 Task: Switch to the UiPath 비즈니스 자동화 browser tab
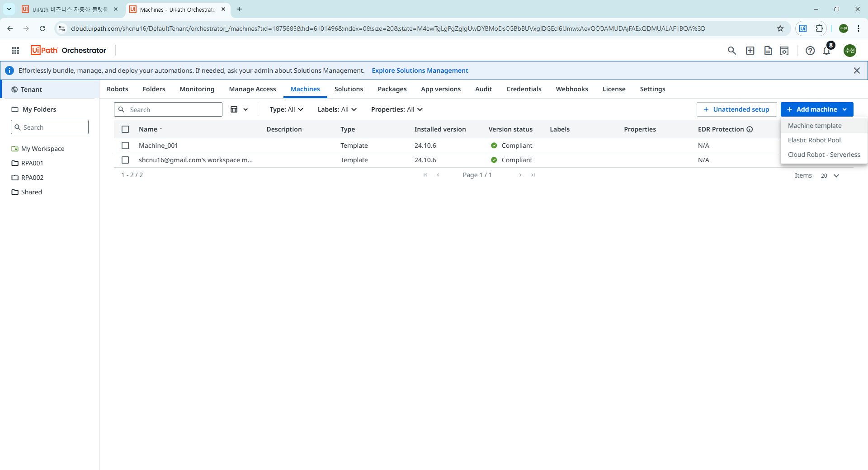[70, 9]
